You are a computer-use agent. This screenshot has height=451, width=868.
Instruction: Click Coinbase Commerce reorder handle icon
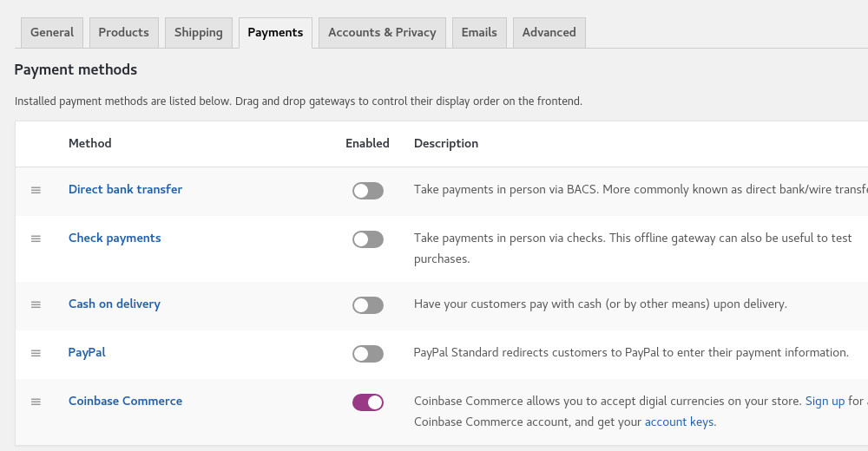36,402
